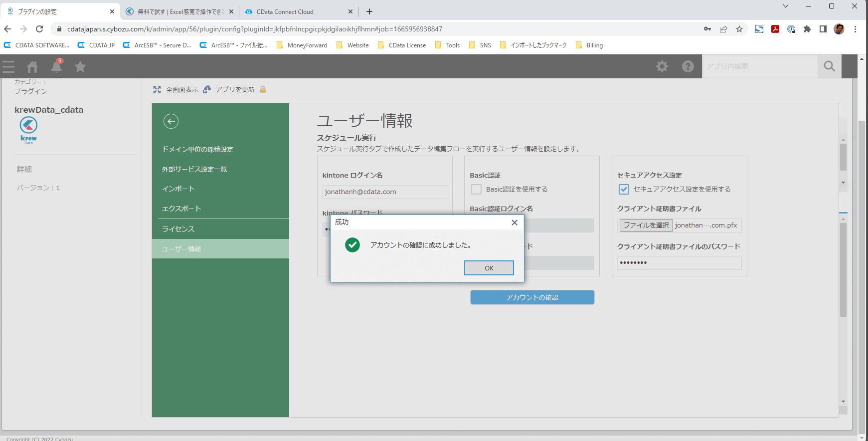Click the kintone ログイン名 input field

coord(384,192)
